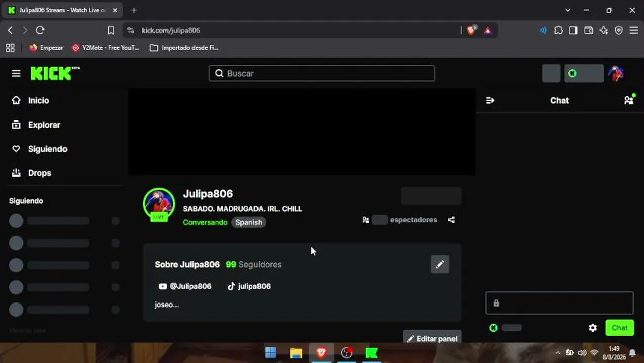Open the TikTok julipa806 link
This screenshot has width=644, height=363.
click(249, 286)
